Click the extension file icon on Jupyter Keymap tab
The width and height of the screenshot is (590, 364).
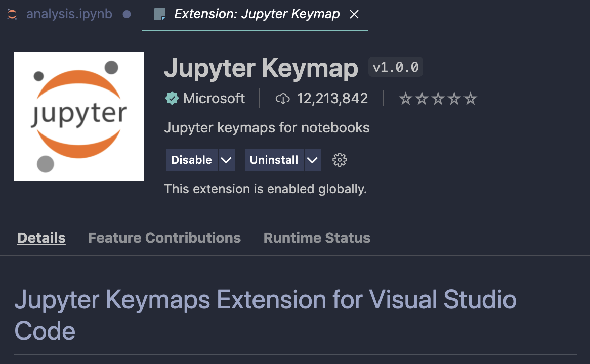(160, 14)
